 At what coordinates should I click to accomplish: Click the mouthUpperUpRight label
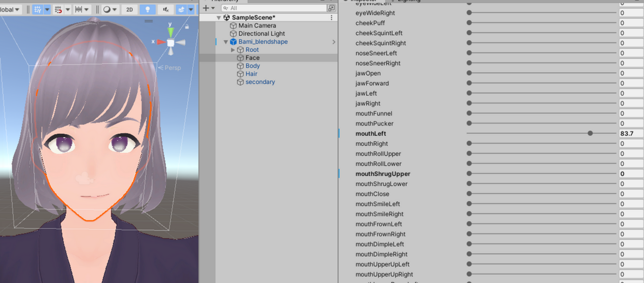click(x=384, y=274)
